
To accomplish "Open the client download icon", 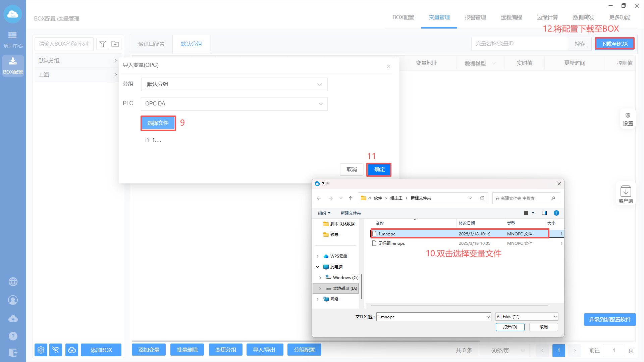I will (x=626, y=194).
